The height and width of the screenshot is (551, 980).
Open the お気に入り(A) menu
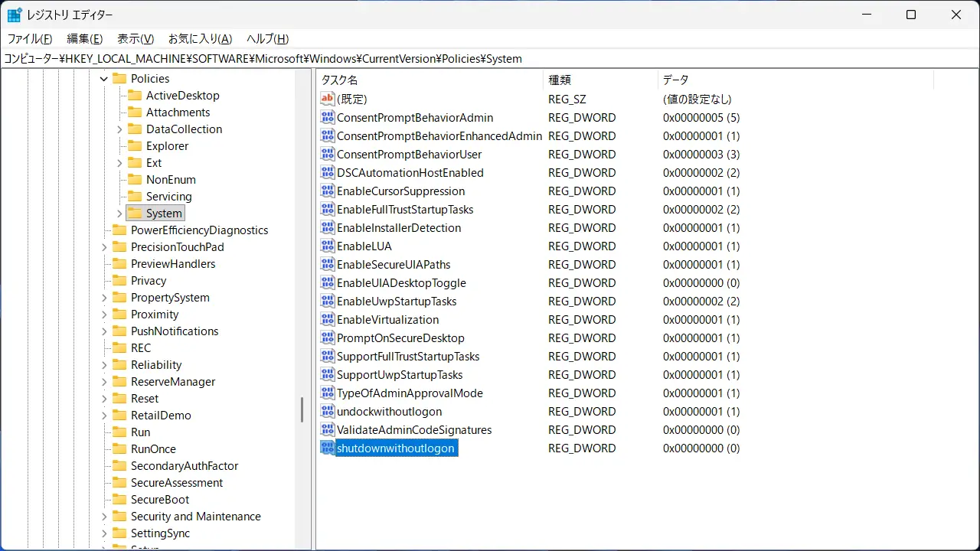click(200, 38)
